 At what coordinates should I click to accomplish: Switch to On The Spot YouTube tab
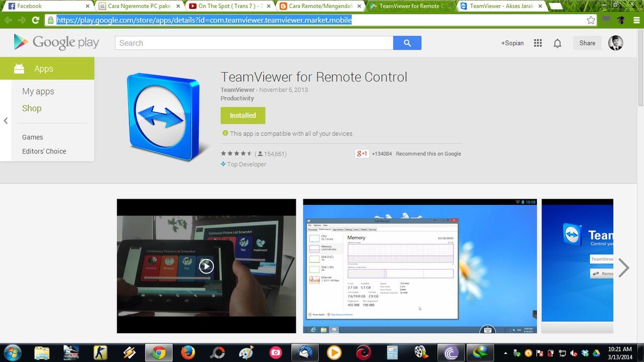click(228, 6)
